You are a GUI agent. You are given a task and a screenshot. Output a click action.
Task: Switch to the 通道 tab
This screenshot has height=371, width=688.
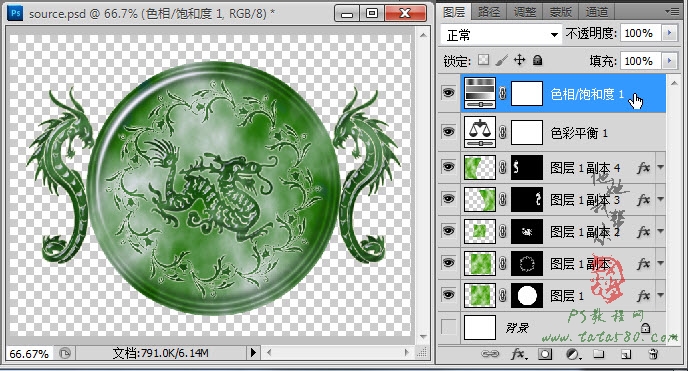597,12
